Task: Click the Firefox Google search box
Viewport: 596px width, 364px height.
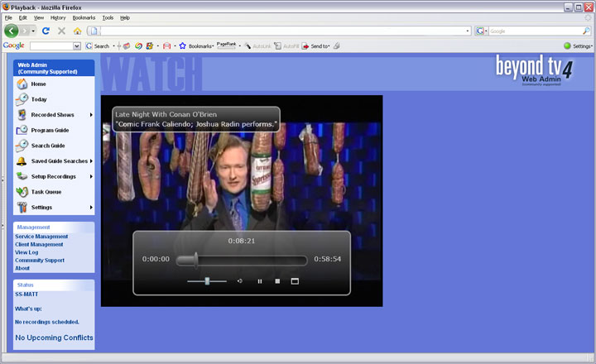Action: (536, 31)
